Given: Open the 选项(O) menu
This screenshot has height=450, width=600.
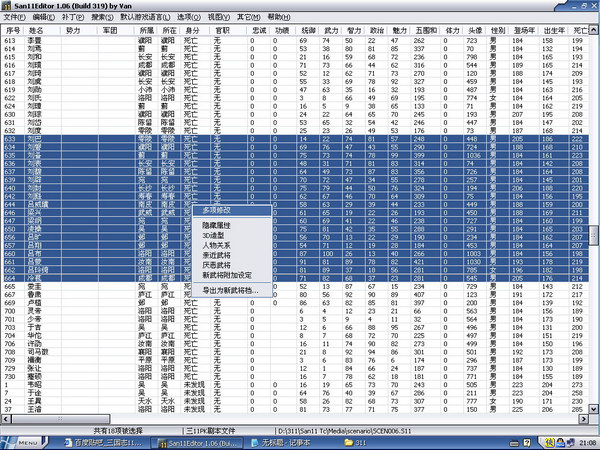Looking at the screenshot, I should [x=215, y=18].
